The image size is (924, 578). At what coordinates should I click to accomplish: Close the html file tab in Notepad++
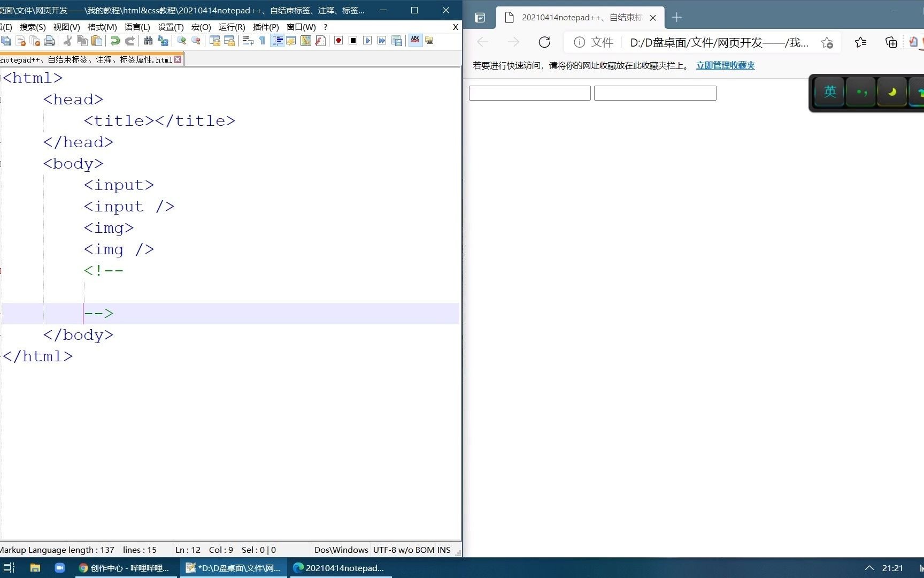click(x=178, y=59)
